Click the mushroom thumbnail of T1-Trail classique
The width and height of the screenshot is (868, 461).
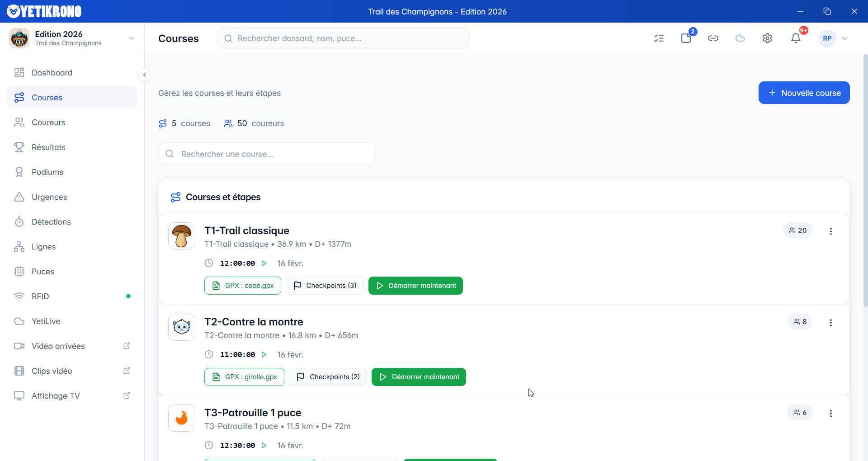pyautogui.click(x=182, y=236)
